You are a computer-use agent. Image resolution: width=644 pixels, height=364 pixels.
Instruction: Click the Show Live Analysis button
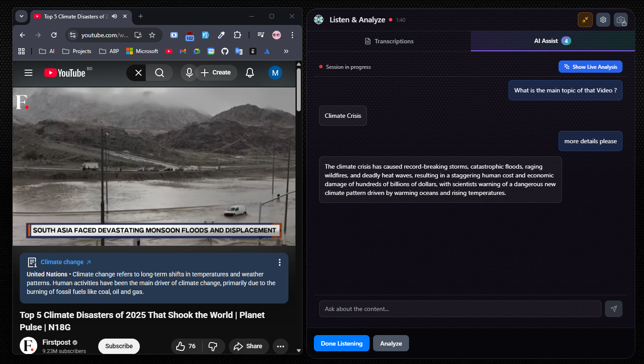(590, 67)
